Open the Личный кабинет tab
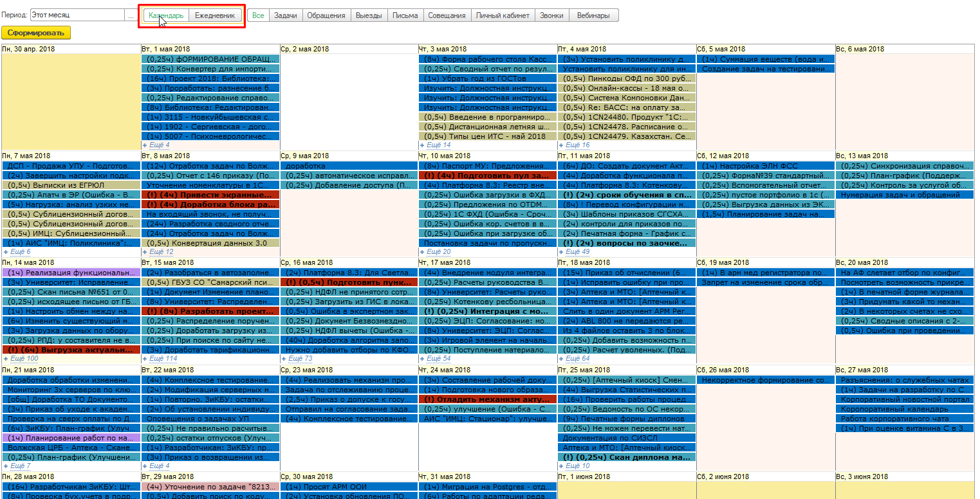The width and height of the screenshot is (980, 499). pos(503,15)
